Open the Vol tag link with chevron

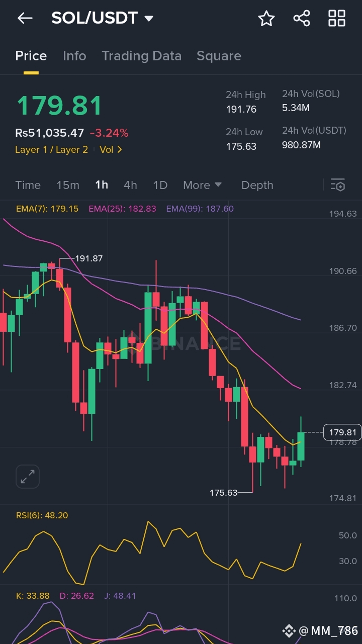click(111, 149)
